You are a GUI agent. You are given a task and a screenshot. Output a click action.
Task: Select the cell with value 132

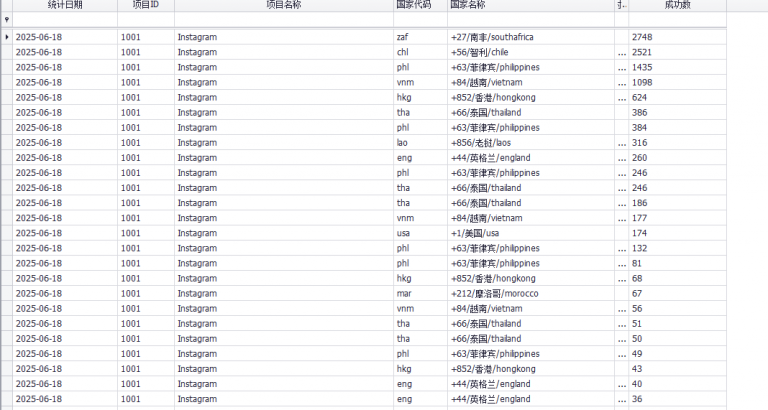point(678,248)
